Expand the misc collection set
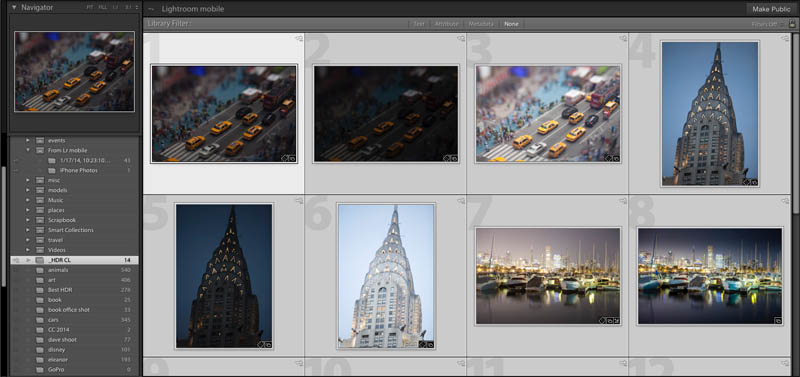The image size is (800, 377). (28, 180)
